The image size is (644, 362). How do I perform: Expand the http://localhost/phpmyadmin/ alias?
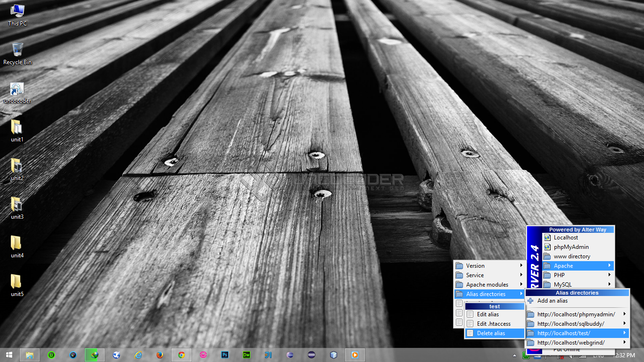coord(578,314)
